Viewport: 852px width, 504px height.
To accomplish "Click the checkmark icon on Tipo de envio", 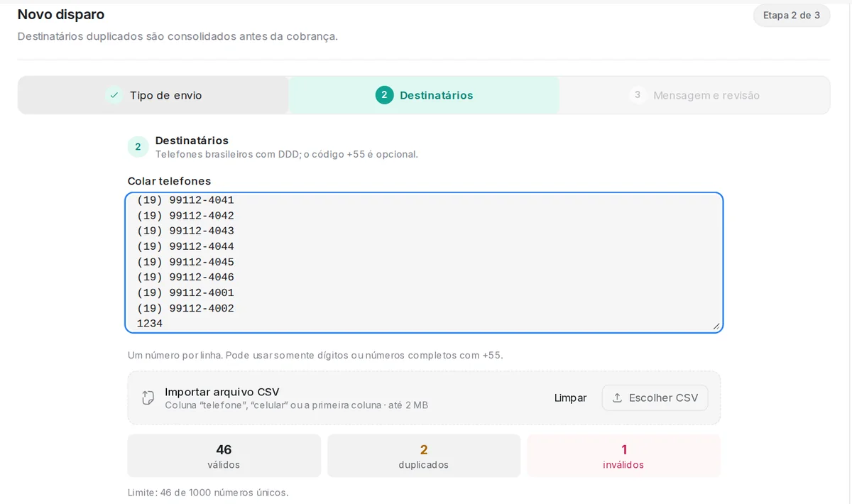I will click(114, 95).
